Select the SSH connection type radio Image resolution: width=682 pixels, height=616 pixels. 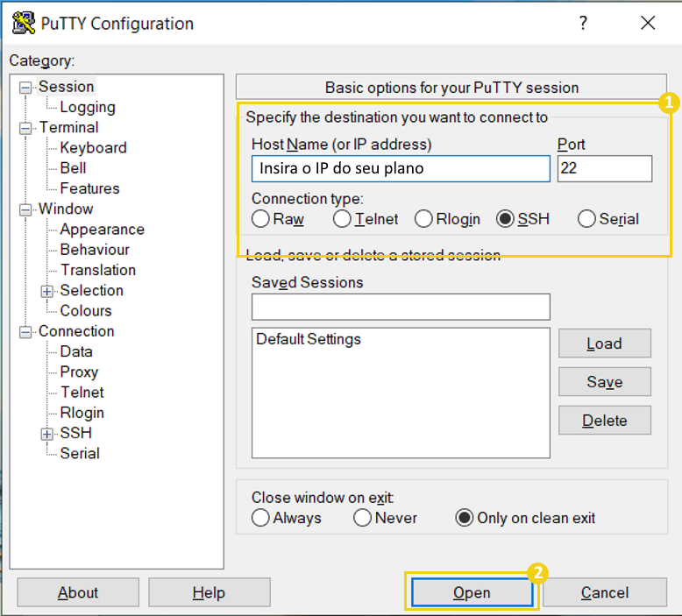pyautogui.click(x=505, y=219)
